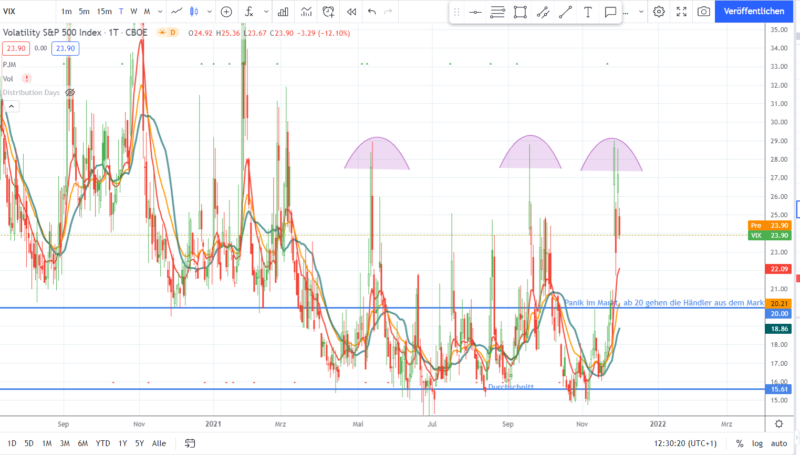
Task: Show the hidden Distribution Days indicator
Action: tap(70, 92)
